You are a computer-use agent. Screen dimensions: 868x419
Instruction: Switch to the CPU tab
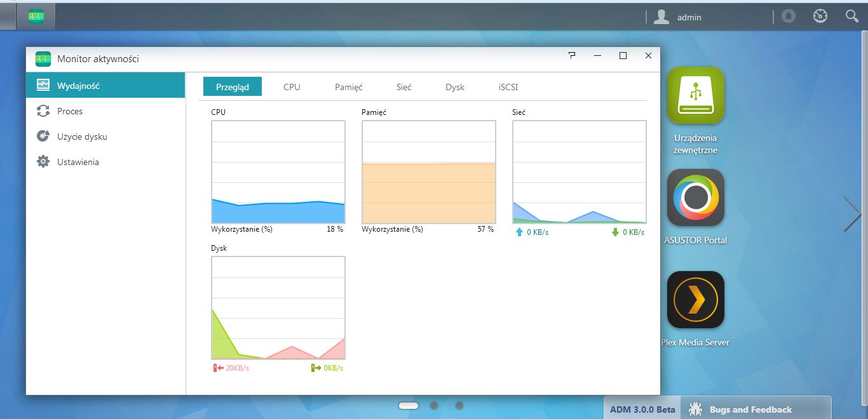coord(292,87)
